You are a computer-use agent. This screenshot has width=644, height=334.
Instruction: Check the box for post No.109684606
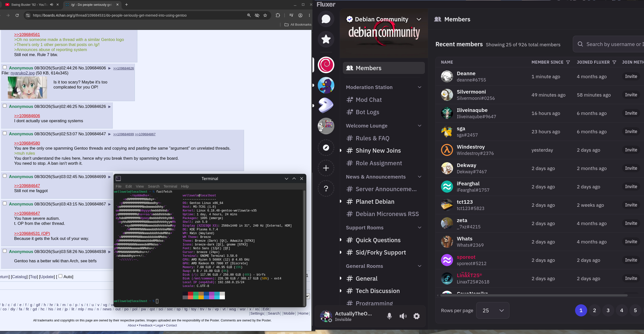click(5, 67)
